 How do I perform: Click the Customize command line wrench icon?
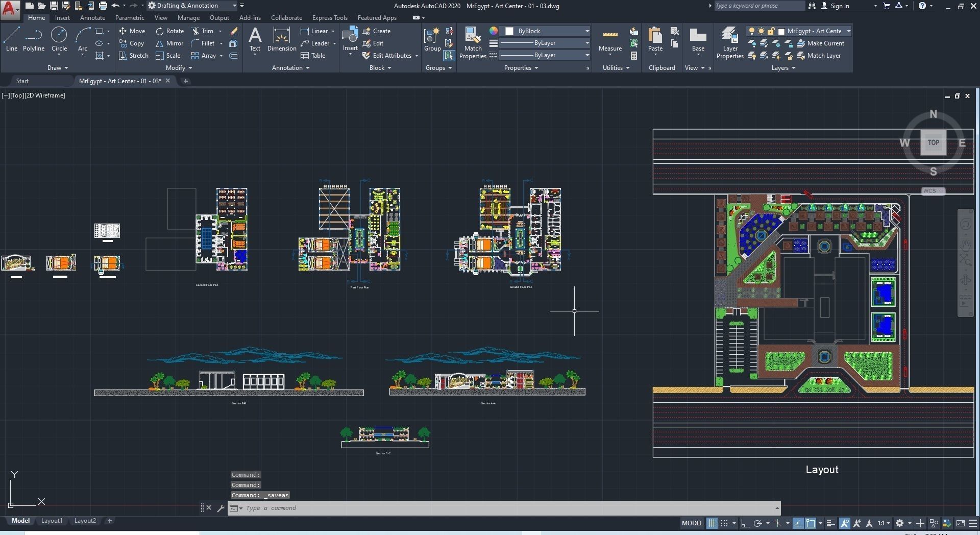pos(220,508)
